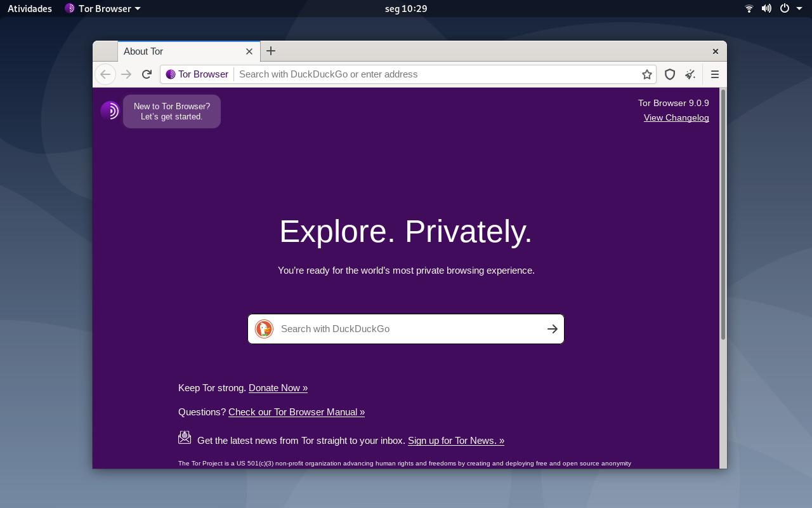Reload the current page
Image resolution: width=812 pixels, height=508 pixels.
(x=147, y=74)
